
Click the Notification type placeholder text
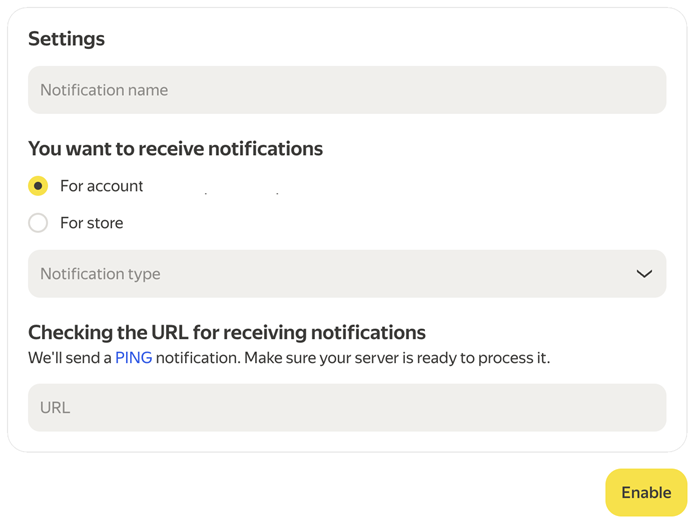coord(100,274)
